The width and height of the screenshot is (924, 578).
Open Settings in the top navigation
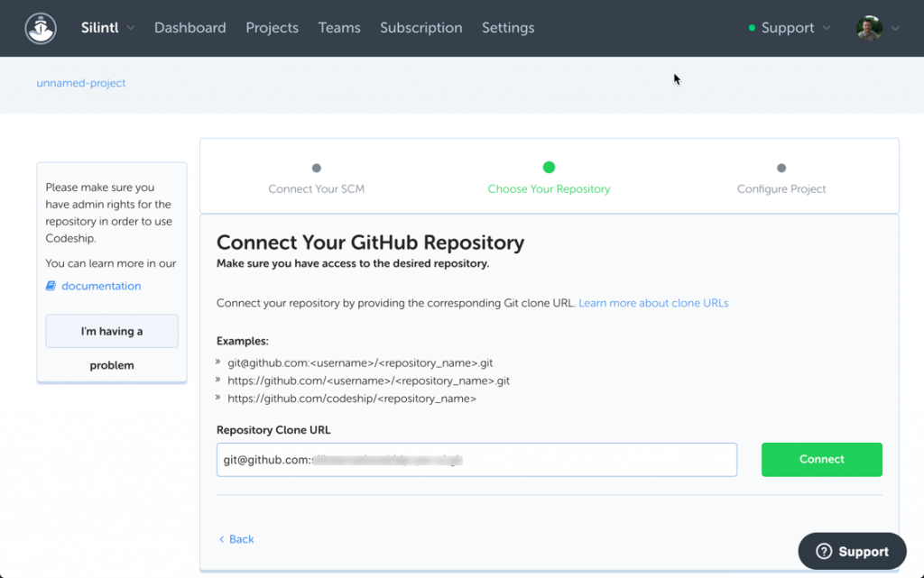(508, 28)
